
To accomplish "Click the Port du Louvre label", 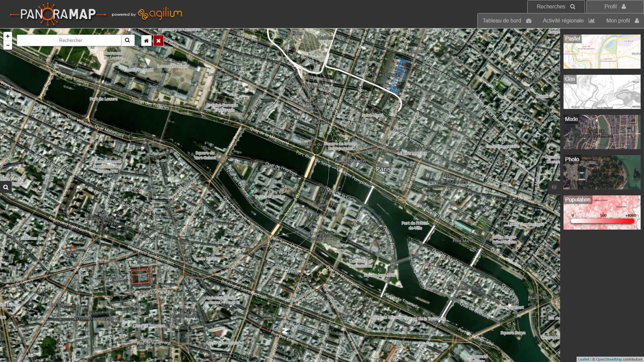I will click(x=104, y=99).
